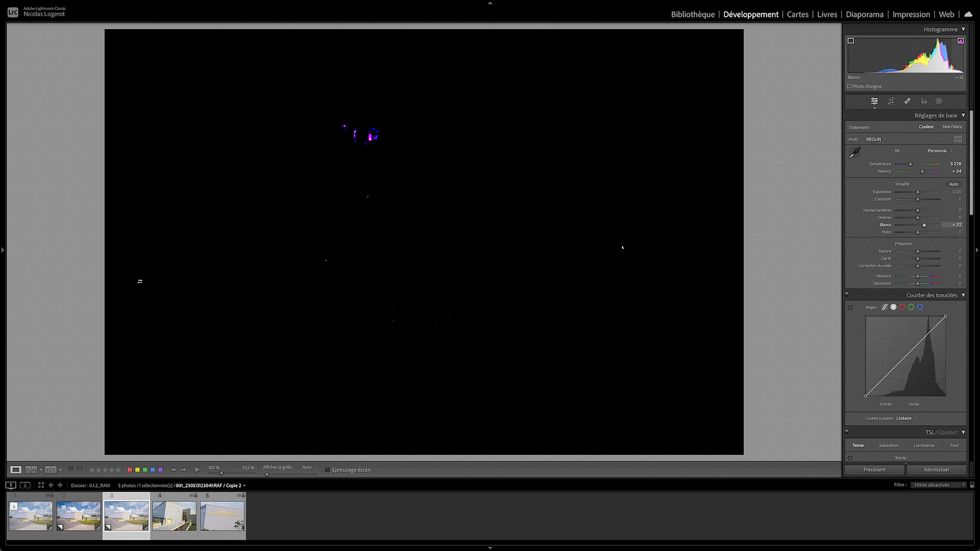Click the TSL targeted adjustment tool

(850, 458)
